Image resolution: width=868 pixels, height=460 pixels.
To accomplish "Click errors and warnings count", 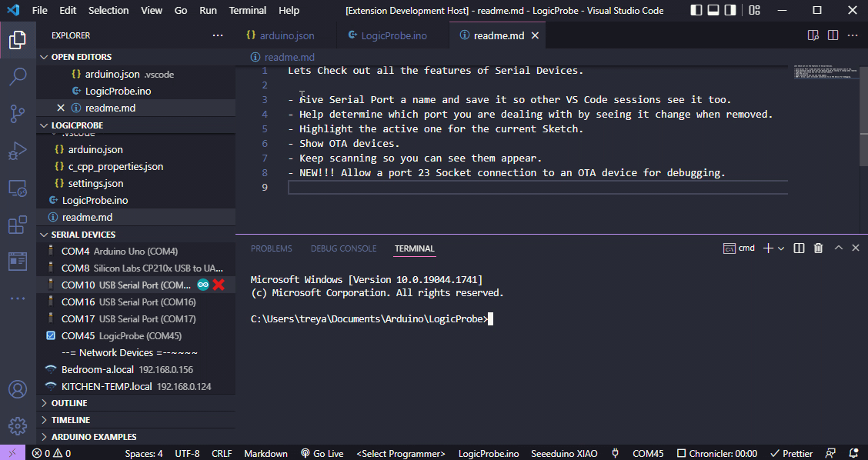I will click(x=52, y=453).
